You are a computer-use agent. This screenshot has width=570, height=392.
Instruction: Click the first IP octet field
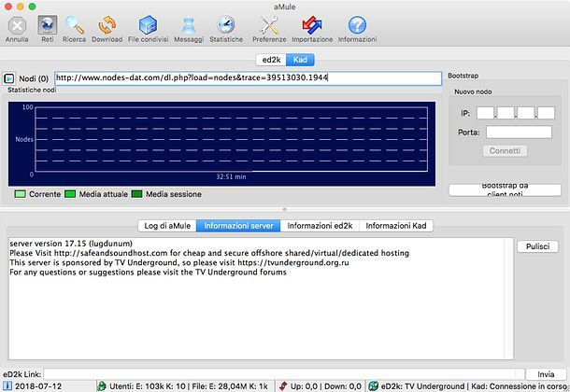pos(485,113)
